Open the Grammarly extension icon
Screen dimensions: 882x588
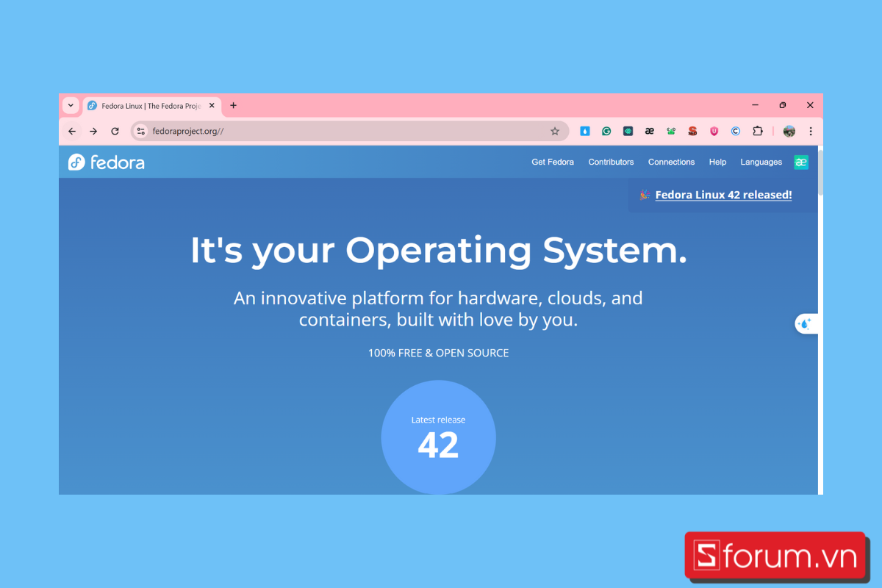606,131
